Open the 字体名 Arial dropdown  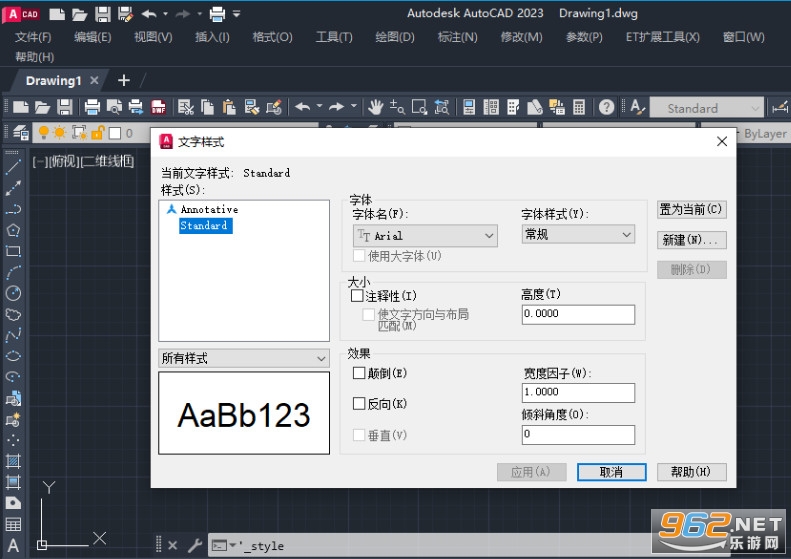425,236
